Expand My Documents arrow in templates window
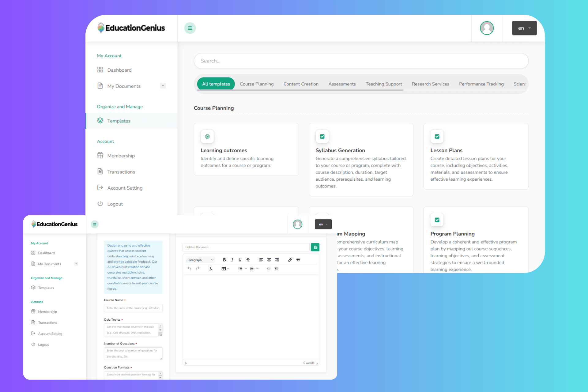The image size is (588, 392). pyautogui.click(x=163, y=86)
